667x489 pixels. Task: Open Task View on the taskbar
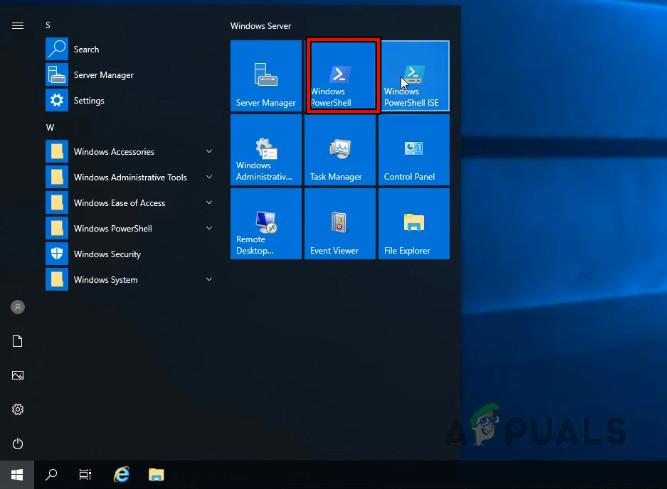[85, 474]
